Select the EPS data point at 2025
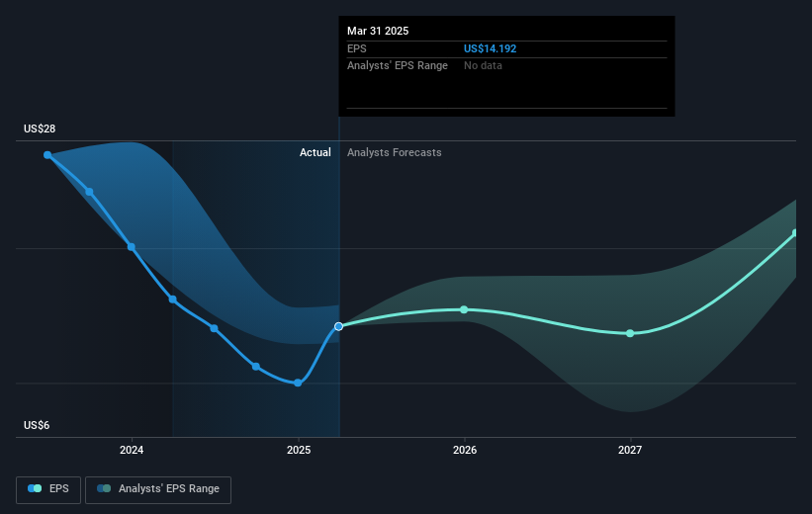 click(298, 383)
